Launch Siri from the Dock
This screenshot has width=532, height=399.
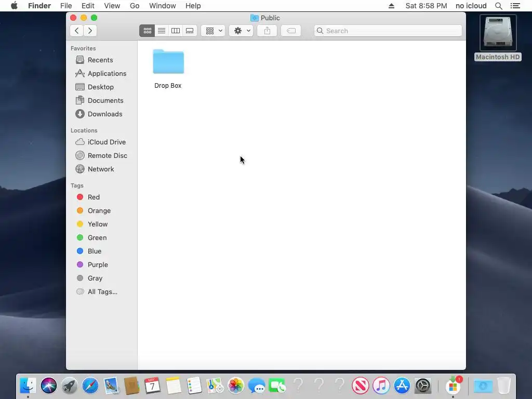(49, 386)
